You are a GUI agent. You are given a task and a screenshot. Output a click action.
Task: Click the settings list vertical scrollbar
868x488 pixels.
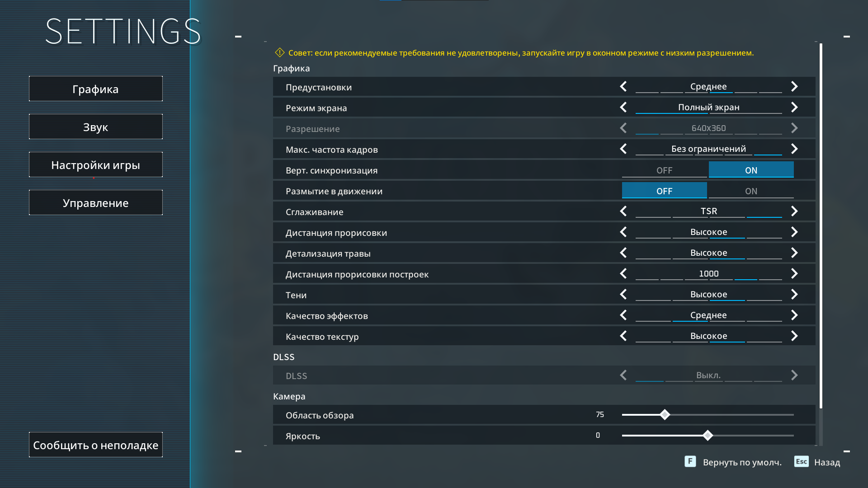pos(821,226)
